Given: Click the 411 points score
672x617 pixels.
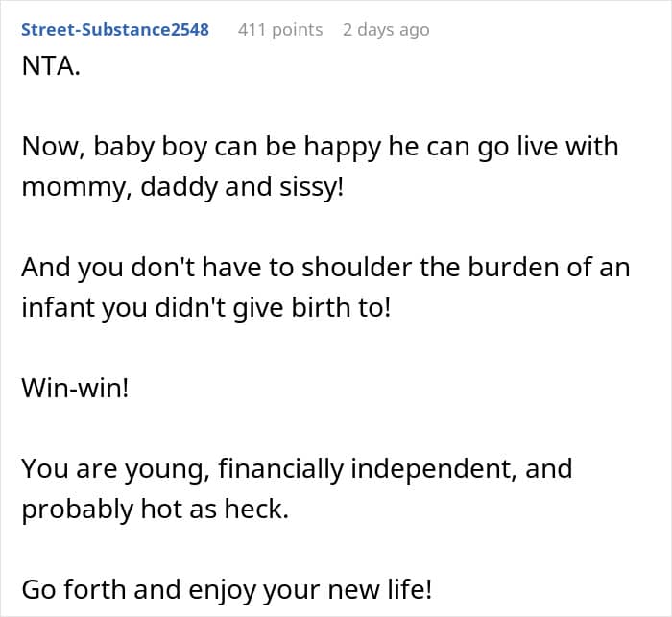Looking at the screenshot, I should pyautogui.click(x=280, y=30).
